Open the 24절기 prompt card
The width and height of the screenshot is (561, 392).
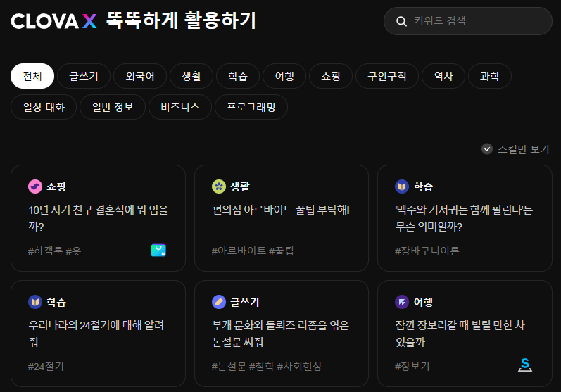[x=98, y=333]
